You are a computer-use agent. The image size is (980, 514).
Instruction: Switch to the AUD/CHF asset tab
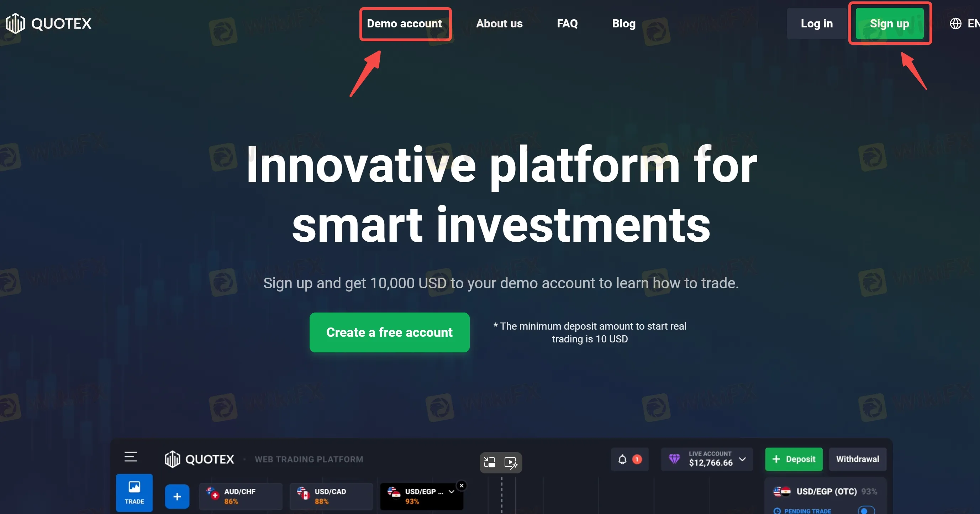point(241,496)
